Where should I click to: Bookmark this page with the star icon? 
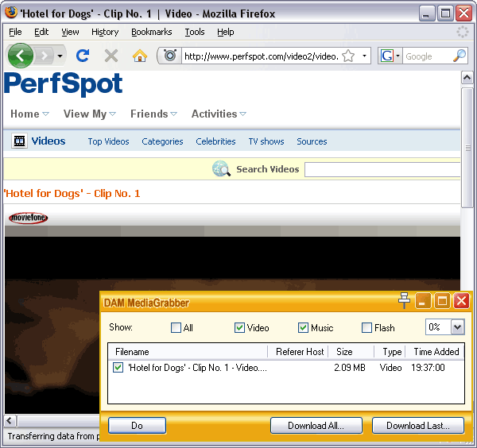tap(348, 56)
